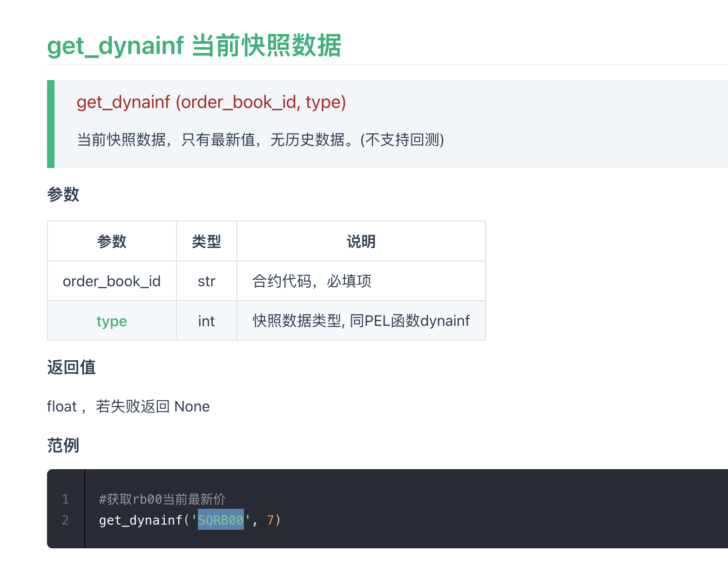Click line number 1 in the code block
The width and height of the screenshot is (728, 566).
click(66, 499)
